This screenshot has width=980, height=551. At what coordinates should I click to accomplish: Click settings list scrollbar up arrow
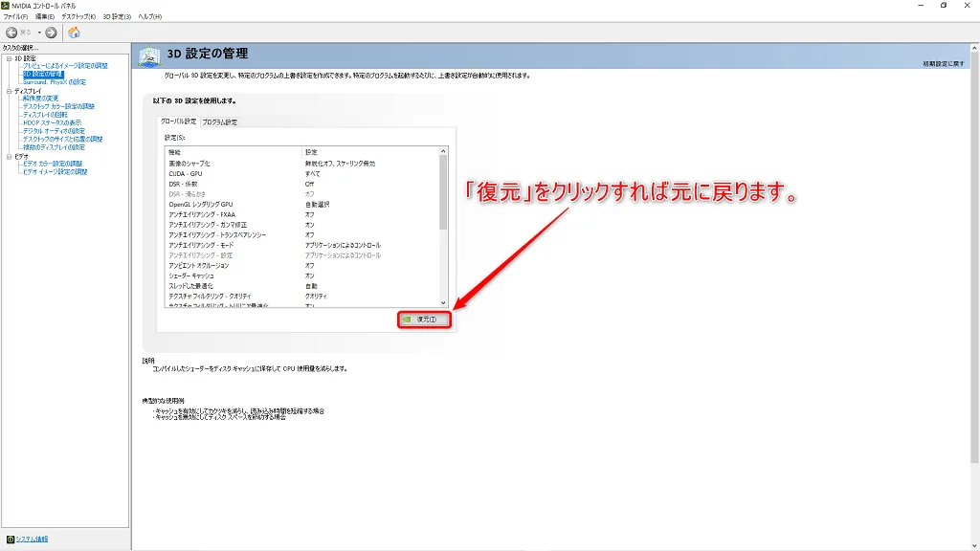(x=443, y=151)
